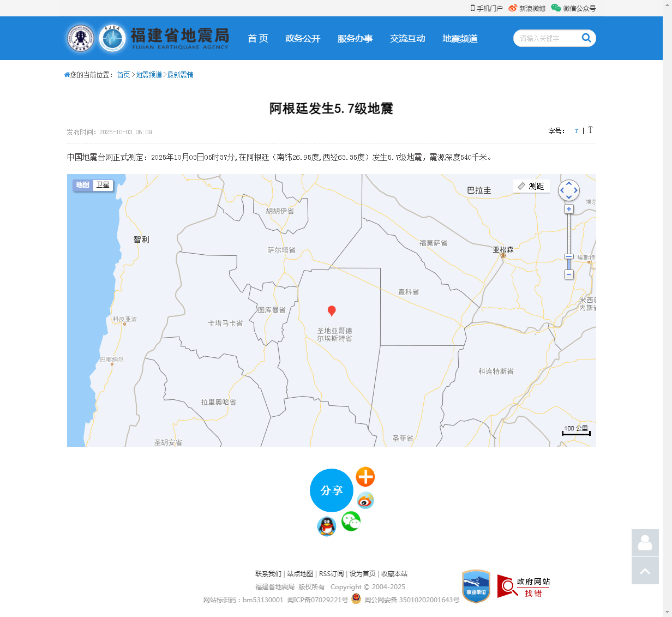Open the user profile side icon

click(645, 543)
